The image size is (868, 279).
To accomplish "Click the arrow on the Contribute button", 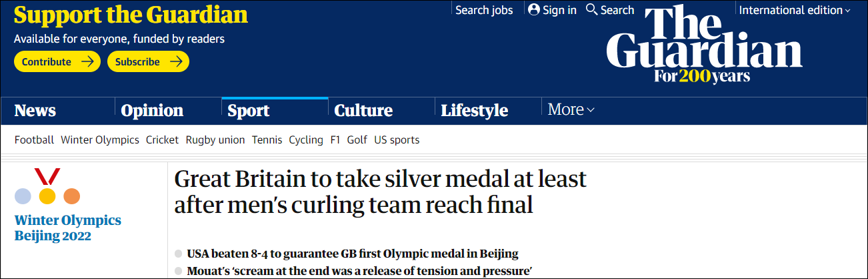I will [87, 61].
